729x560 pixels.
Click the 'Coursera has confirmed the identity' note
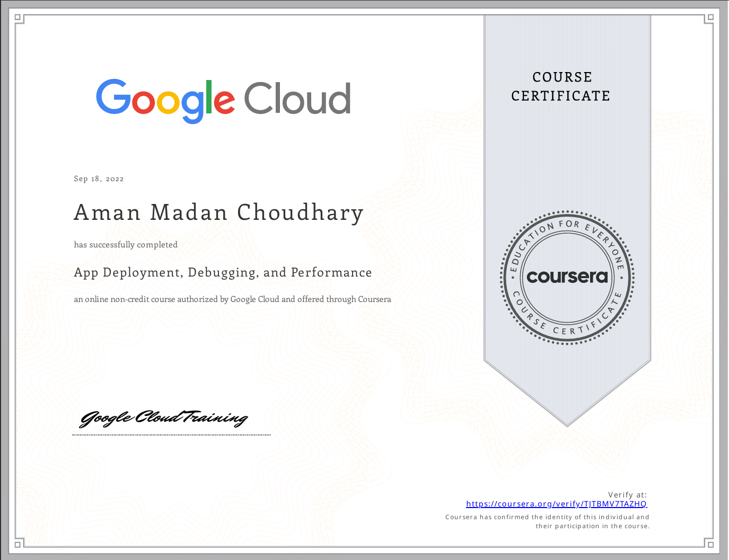point(547,517)
